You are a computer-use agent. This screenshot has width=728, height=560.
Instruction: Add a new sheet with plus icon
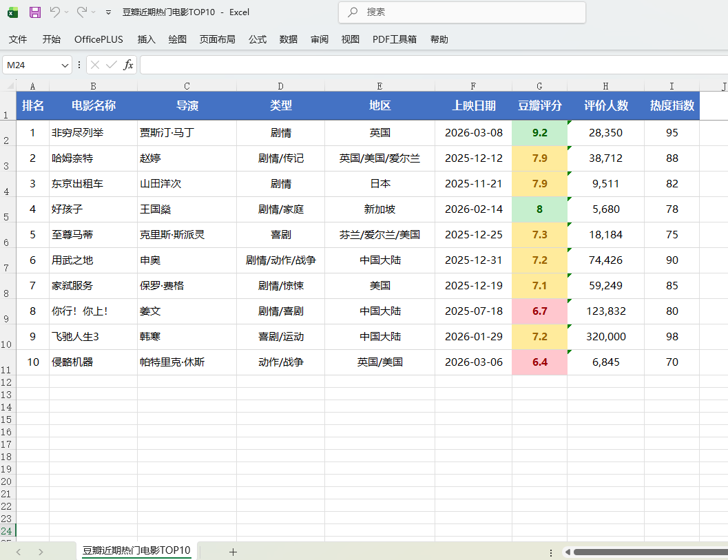pos(233,552)
